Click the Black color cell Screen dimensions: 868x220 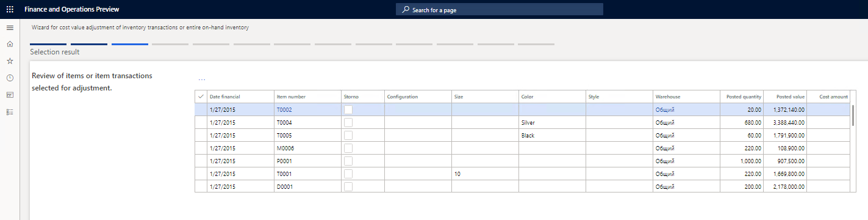pyautogui.click(x=551, y=135)
